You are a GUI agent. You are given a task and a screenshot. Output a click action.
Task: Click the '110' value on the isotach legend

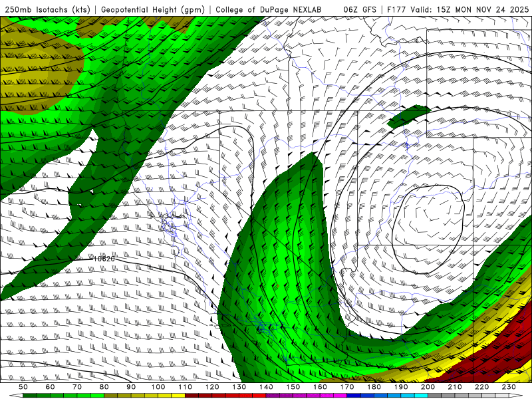(x=185, y=387)
